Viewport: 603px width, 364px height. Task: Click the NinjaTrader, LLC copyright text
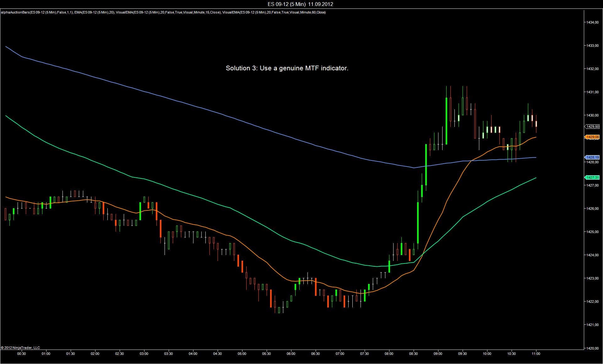(20, 348)
